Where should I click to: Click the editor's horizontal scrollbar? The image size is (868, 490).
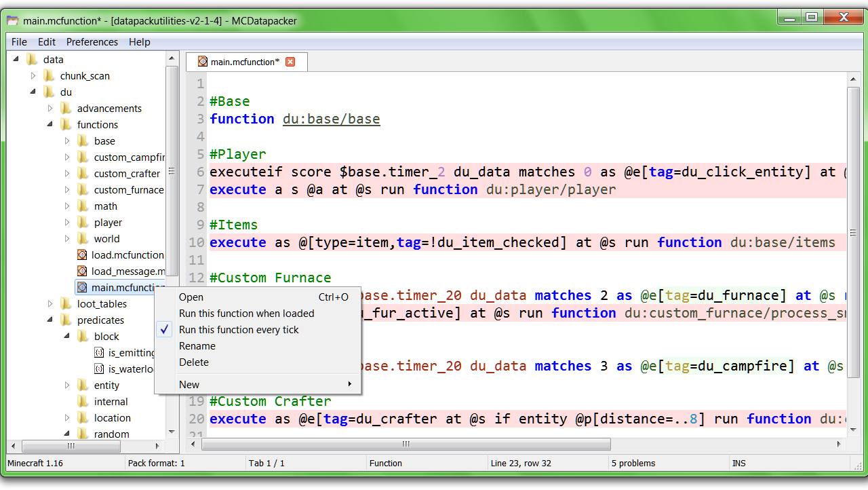coord(406,444)
